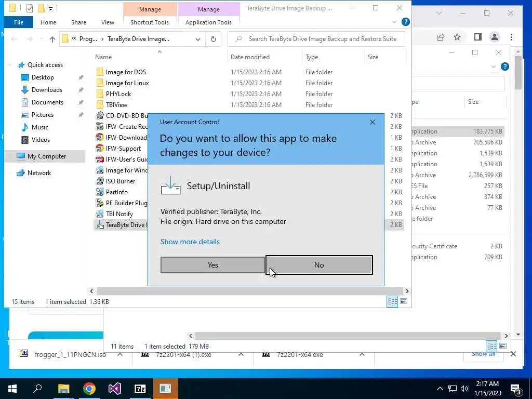The image size is (532, 399).
Task: Open Documents in the navigation pane
Action: pos(47,102)
